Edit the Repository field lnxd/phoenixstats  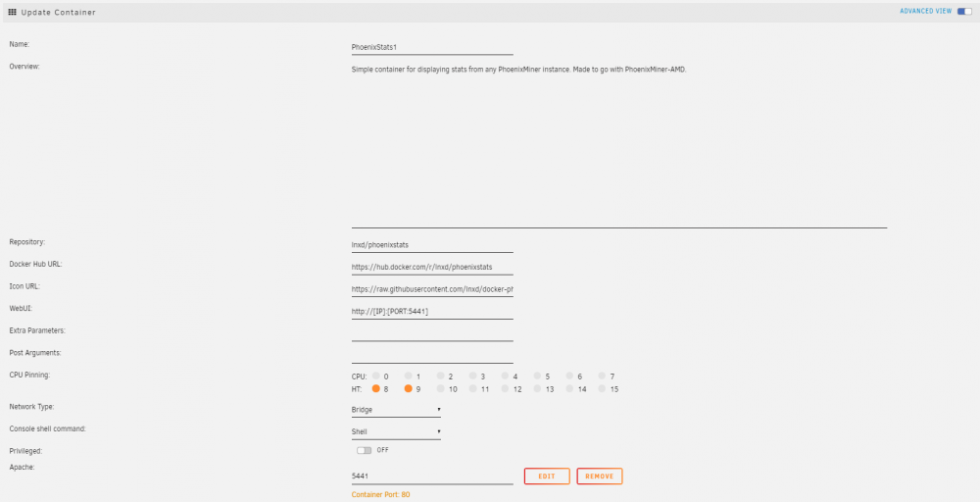pos(432,245)
